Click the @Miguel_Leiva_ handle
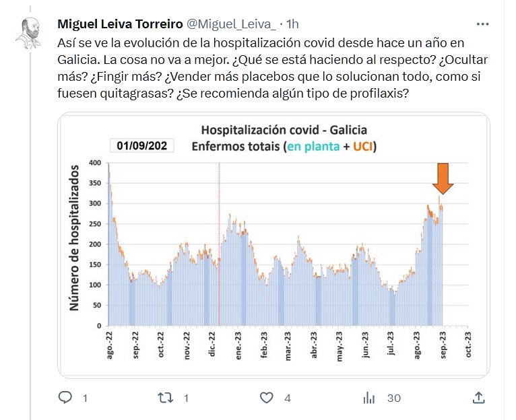The image size is (516, 420). (230, 24)
